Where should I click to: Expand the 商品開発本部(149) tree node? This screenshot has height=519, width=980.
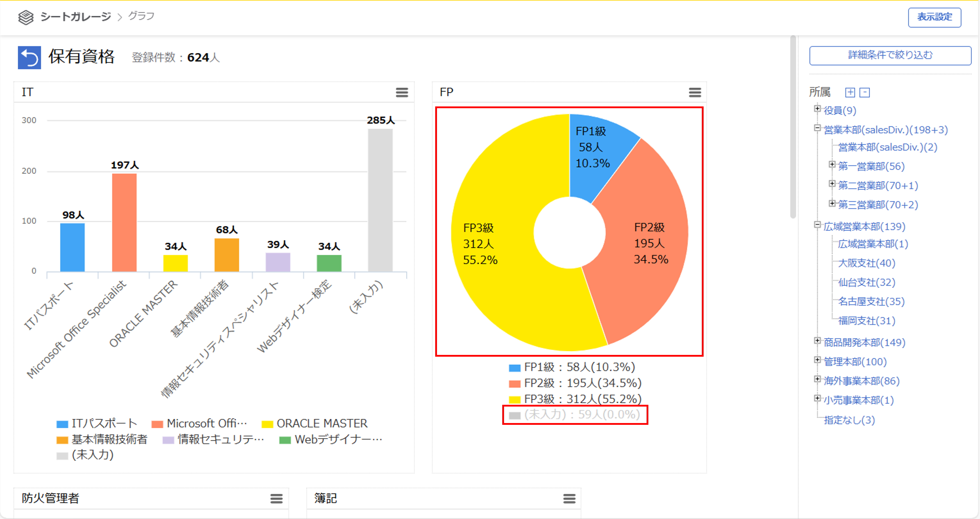click(x=817, y=341)
